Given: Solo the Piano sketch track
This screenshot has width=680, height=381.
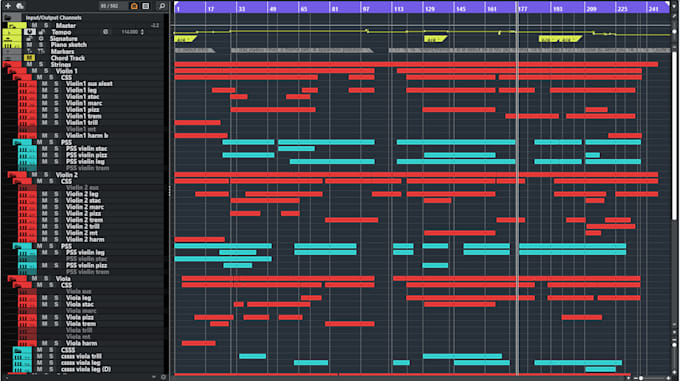Looking at the screenshot, I should pyautogui.click(x=41, y=45).
